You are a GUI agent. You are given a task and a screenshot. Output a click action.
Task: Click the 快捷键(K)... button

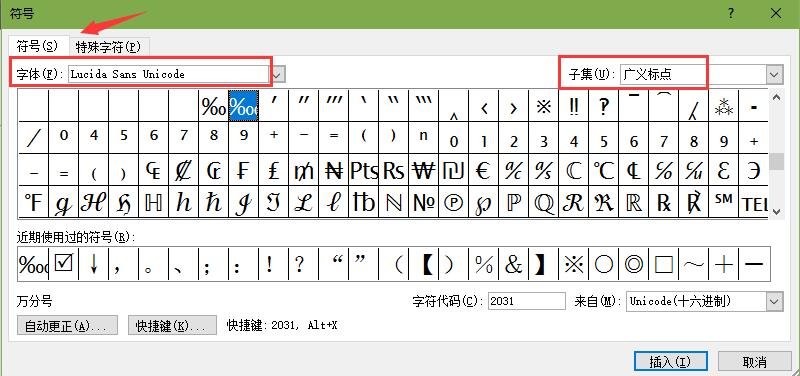click(x=172, y=325)
